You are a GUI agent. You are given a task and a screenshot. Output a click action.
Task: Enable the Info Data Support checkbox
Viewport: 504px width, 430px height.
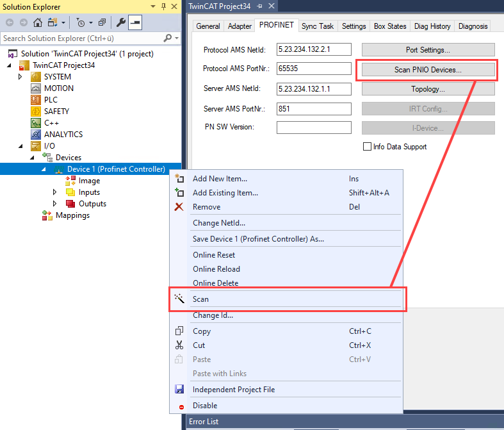(x=368, y=147)
